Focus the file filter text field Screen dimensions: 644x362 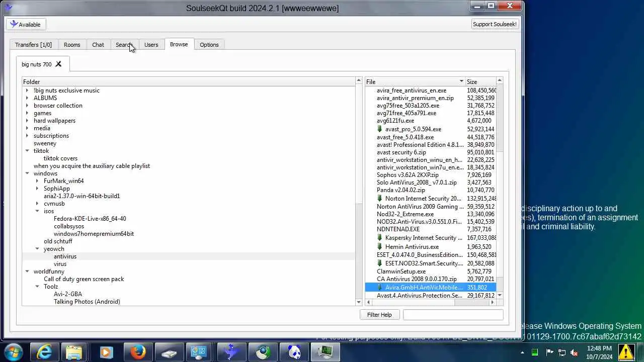453,315
